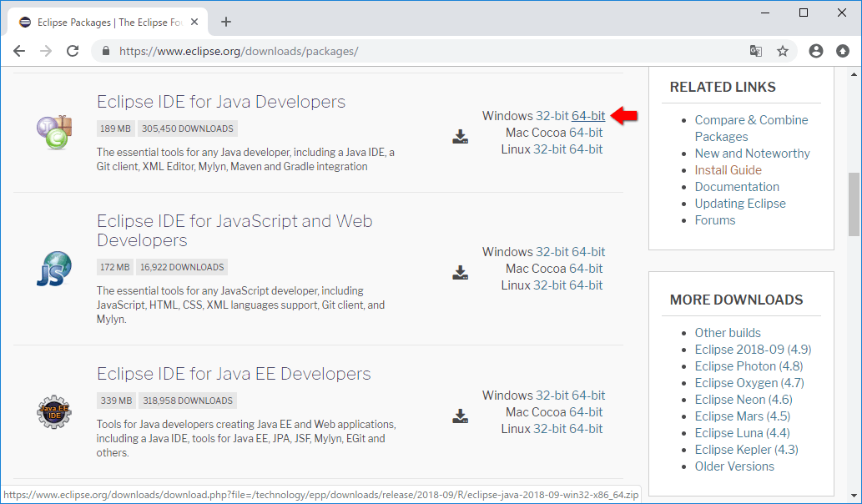
Task: Open the user profile icon
Action: tap(816, 51)
